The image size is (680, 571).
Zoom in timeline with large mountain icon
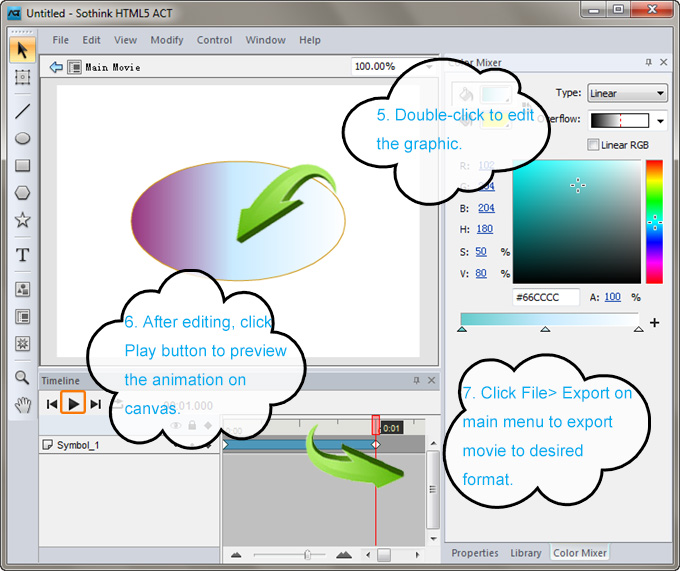[x=344, y=555]
